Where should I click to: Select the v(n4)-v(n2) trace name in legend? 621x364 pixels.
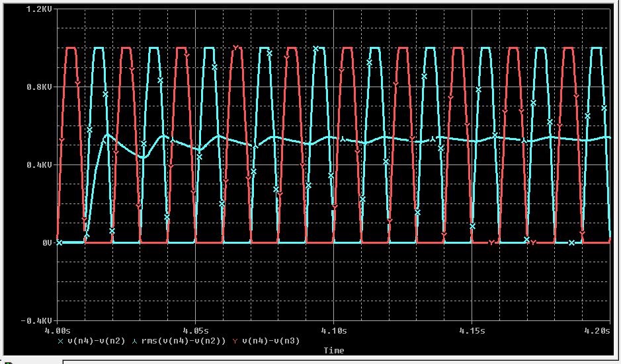(97, 341)
